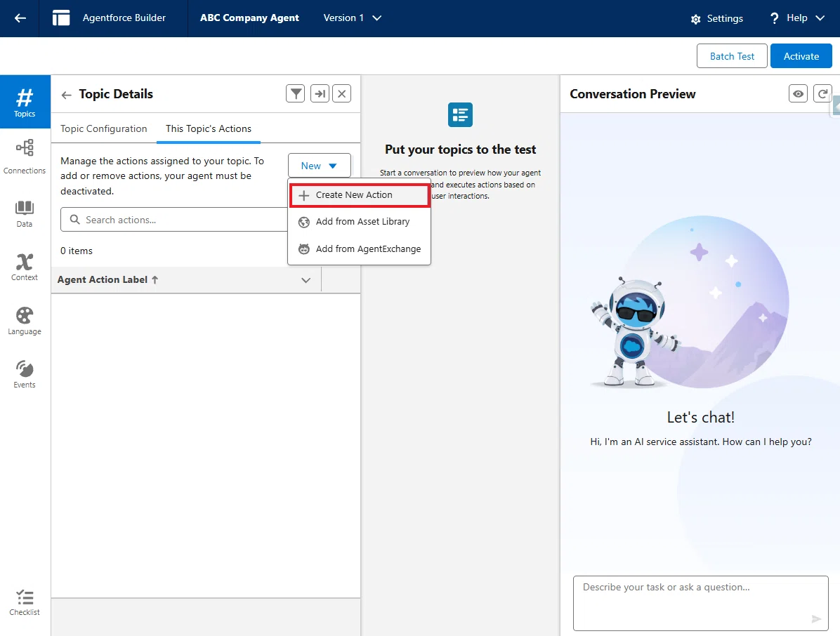Click the Batch Test button
The width and height of the screenshot is (840, 636).
point(732,56)
